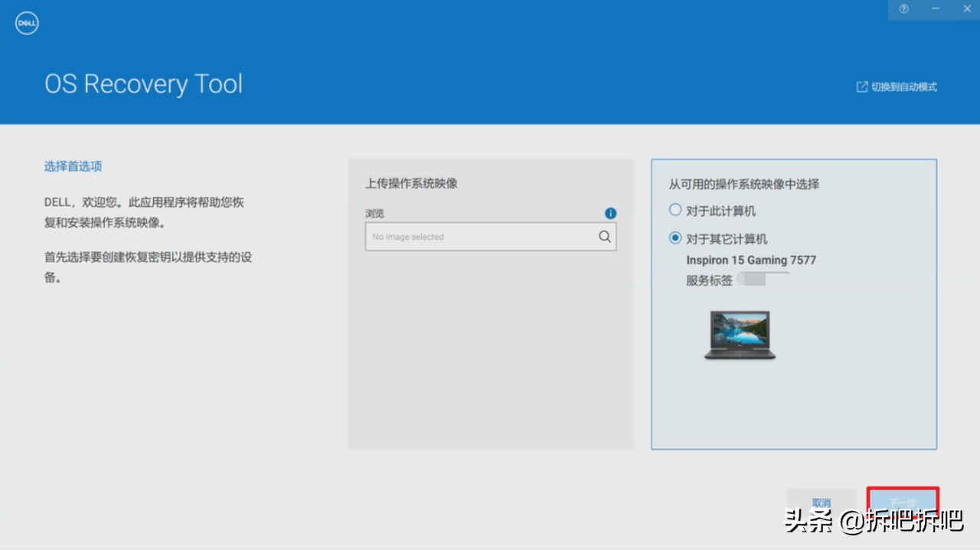Click the external-link icon beside 切换到自动模式

point(861,87)
